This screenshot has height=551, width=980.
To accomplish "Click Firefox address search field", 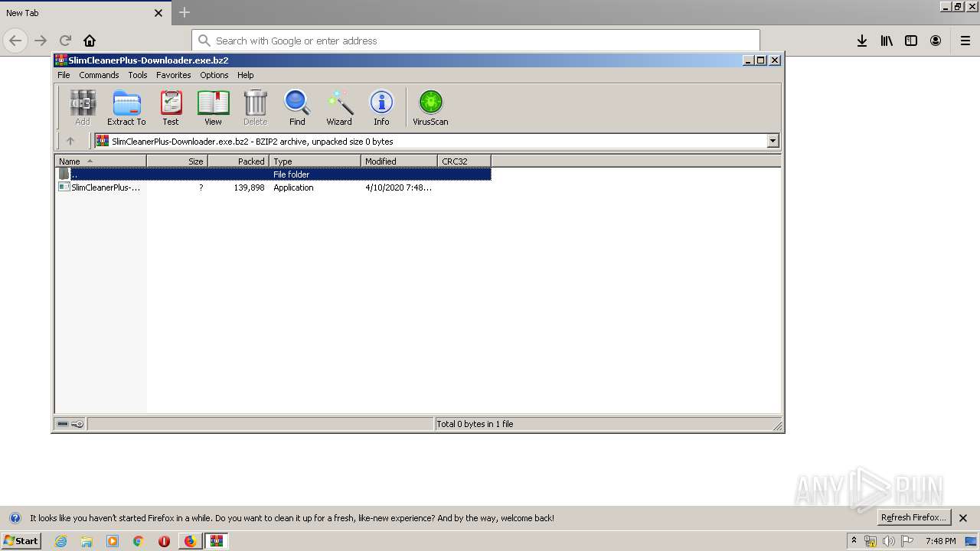I will pos(475,41).
